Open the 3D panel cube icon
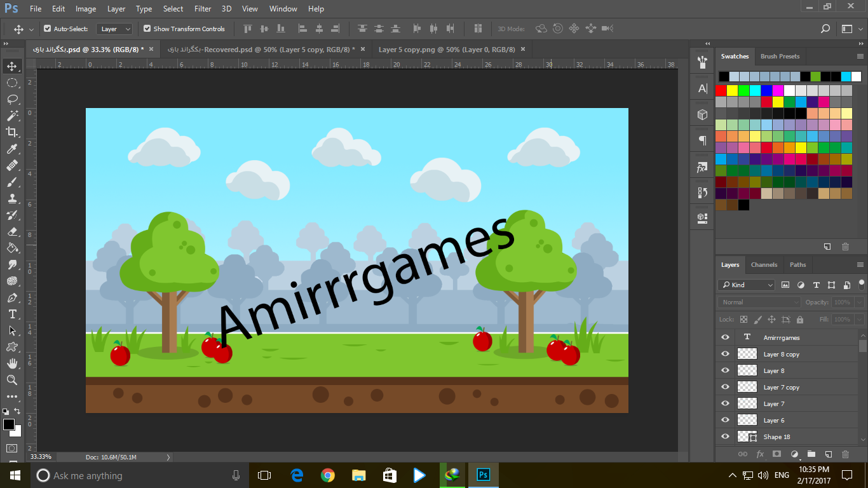Viewport: 868px width, 488px height. [702, 114]
